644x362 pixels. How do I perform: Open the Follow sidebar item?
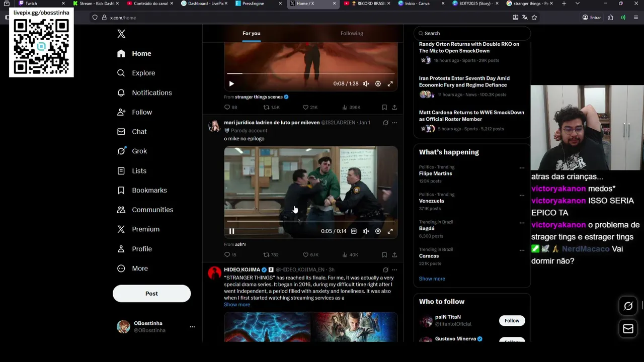click(134, 112)
